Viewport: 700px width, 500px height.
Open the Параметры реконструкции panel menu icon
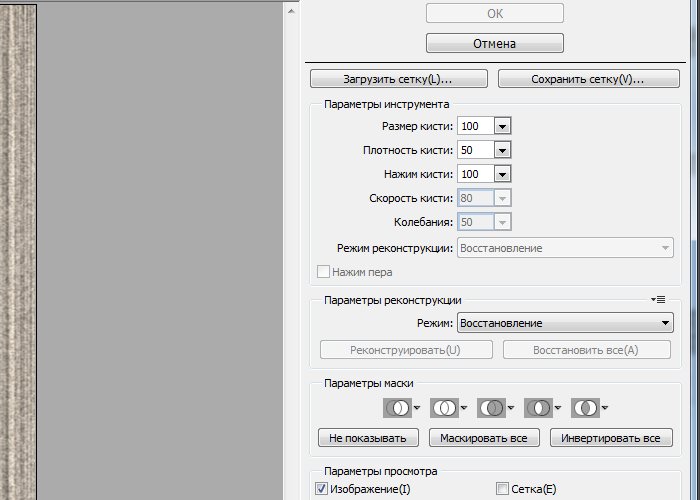click(x=657, y=299)
